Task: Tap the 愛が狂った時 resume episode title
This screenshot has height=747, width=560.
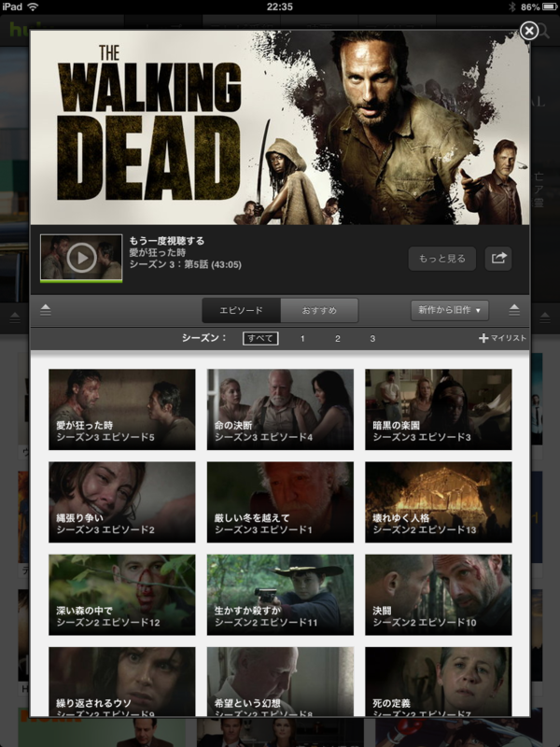Action: (x=158, y=252)
